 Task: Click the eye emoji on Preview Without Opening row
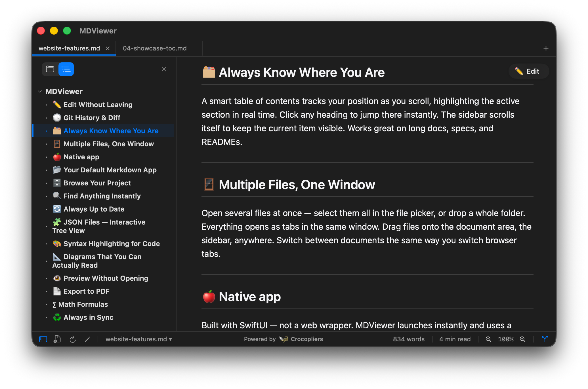[x=57, y=278]
